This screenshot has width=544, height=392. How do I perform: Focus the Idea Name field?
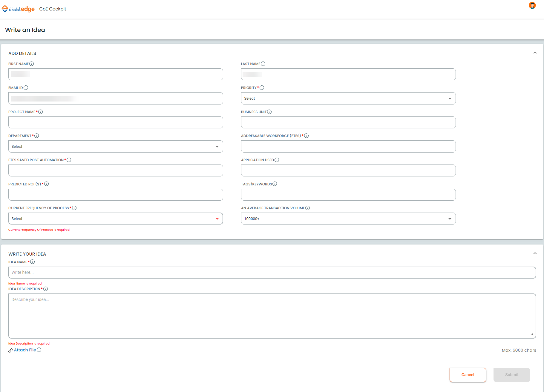pos(272,273)
